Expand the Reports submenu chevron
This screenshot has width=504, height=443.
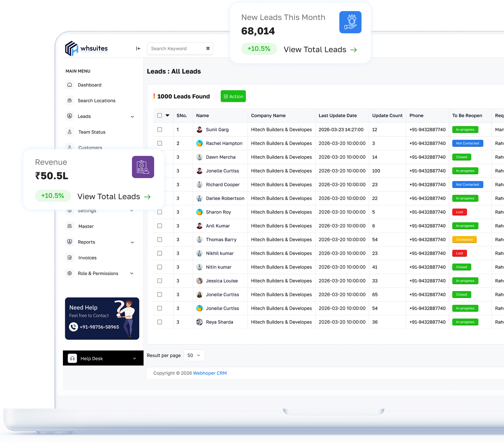click(132, 242)
